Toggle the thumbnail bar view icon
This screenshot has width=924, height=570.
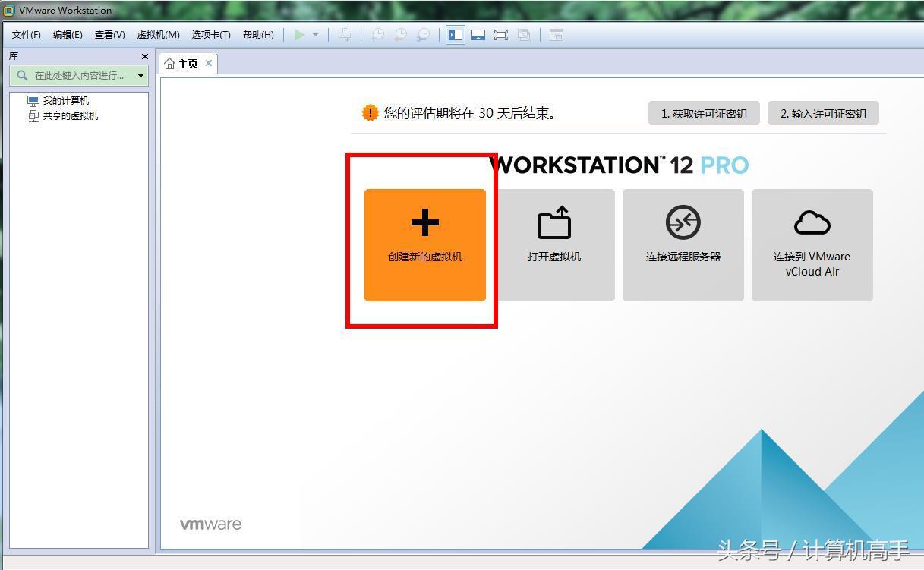tap(478, 35)
